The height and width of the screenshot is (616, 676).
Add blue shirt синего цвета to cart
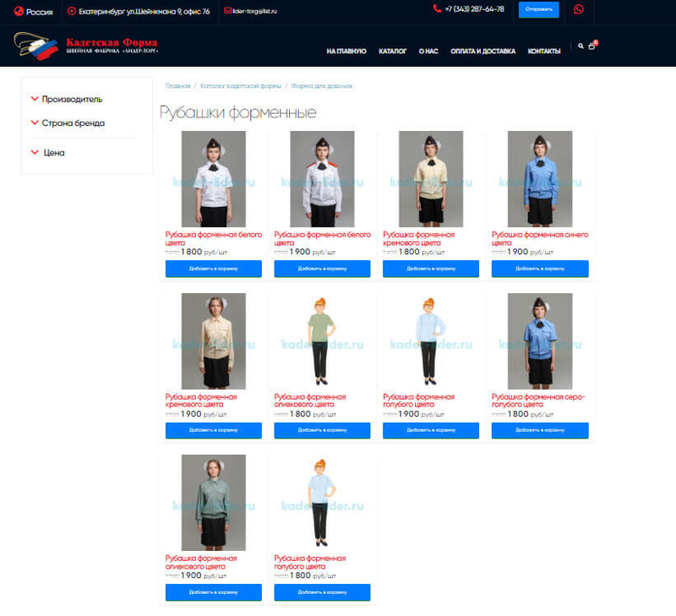pos(540,269)
